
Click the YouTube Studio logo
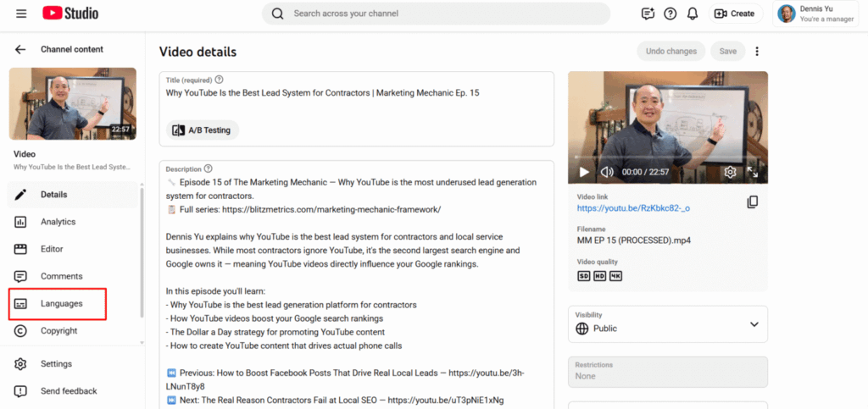coord(70,14)
